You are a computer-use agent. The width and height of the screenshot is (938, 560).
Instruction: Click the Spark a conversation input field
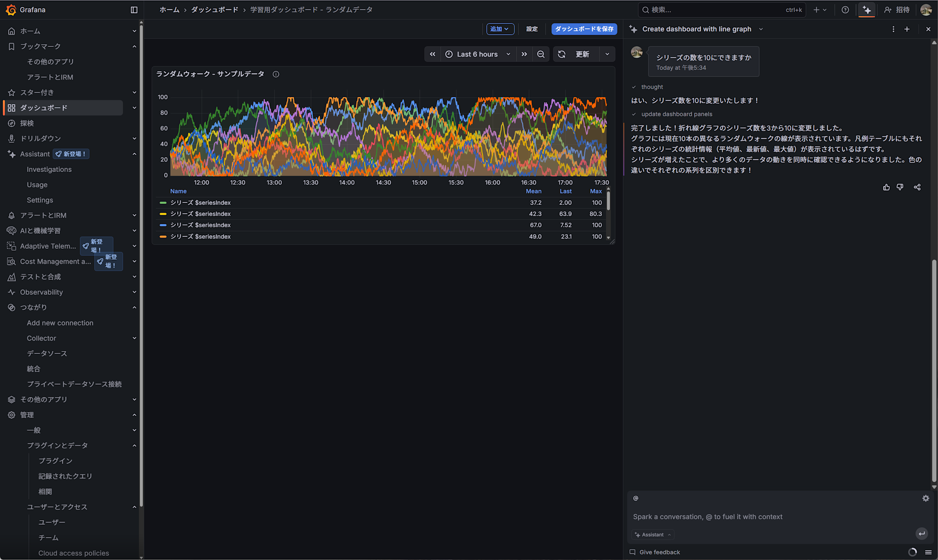coord(750,517)
